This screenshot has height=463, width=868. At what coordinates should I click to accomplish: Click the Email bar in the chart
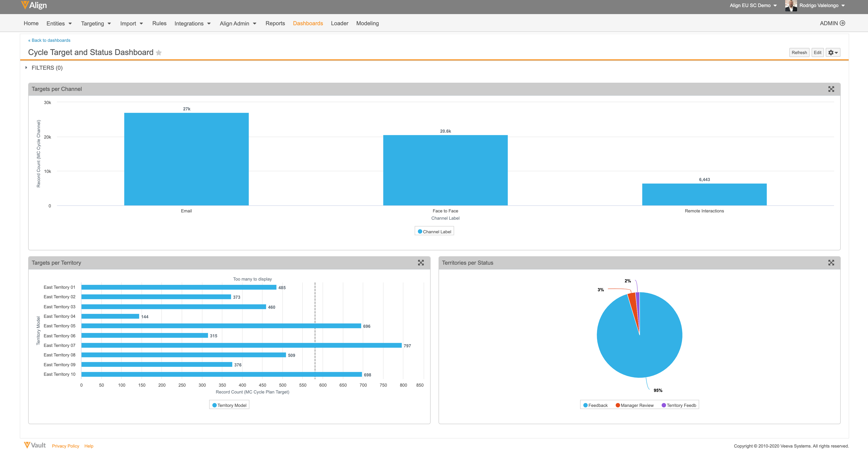[186, 159]
